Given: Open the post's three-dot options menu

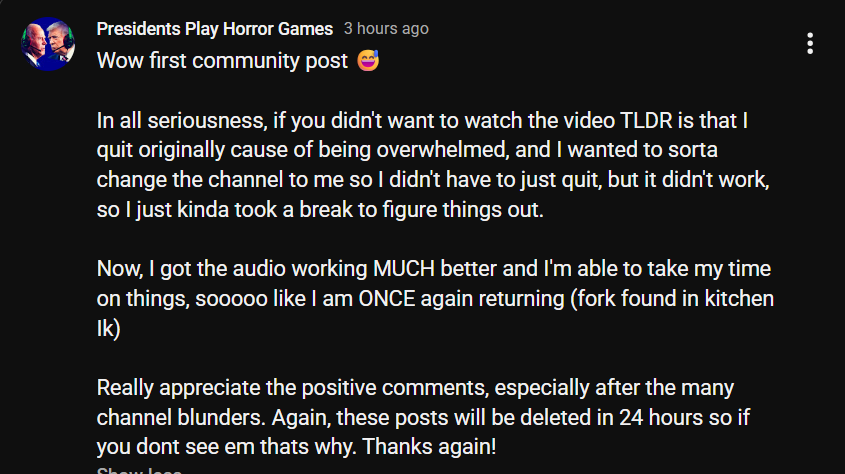Looking at the screenshot, I should [x=810, y=44].
